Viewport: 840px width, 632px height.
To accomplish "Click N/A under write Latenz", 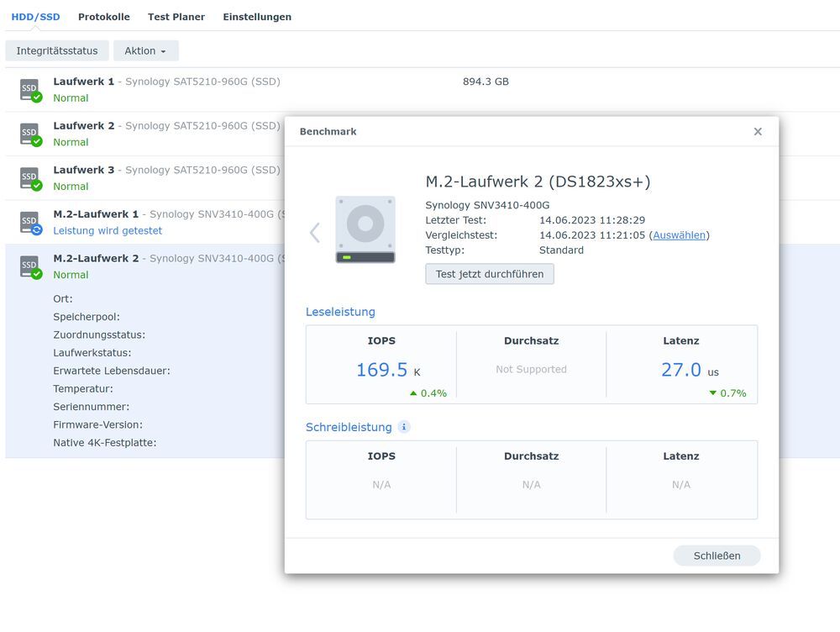I will click(681, 485).
